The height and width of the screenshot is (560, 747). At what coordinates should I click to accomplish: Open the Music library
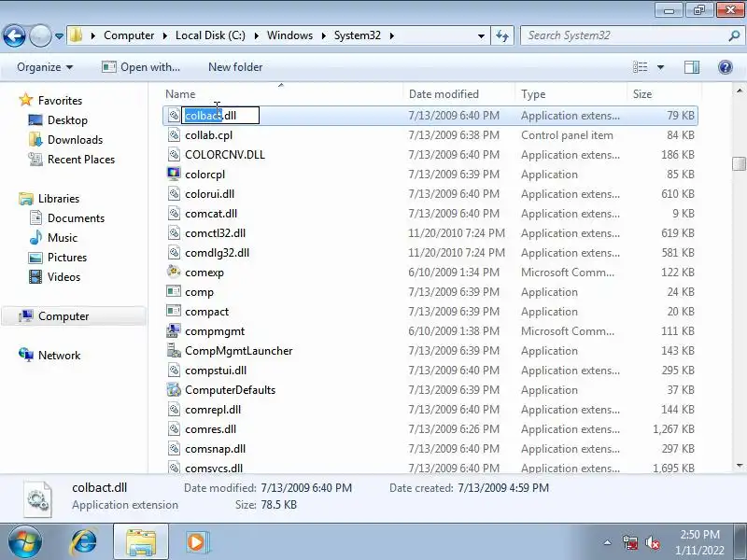[63, 238]
